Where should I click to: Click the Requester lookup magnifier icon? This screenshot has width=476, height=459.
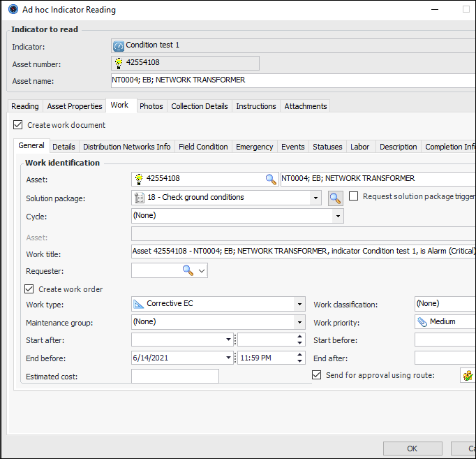tap(188, 270)
